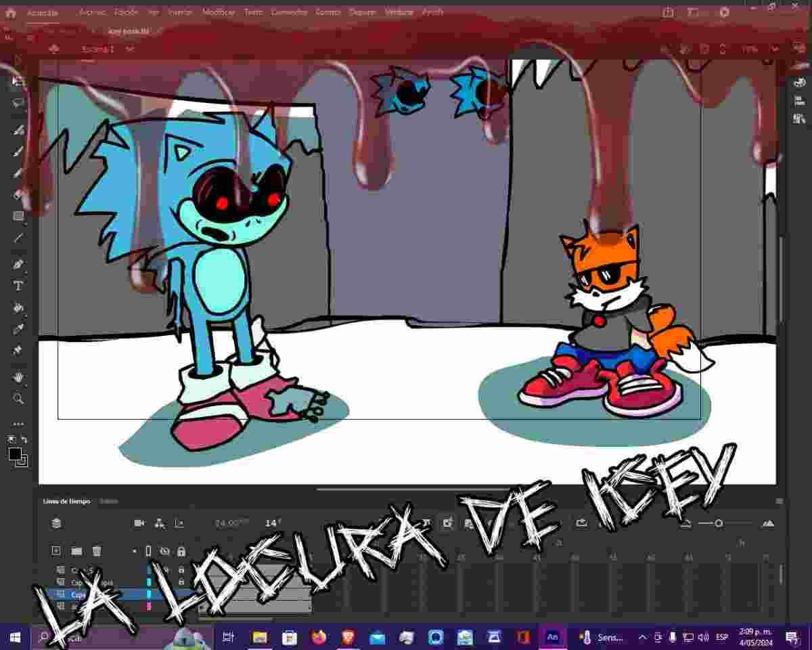This screenshot has width=812, height=650.
Task: Open the timeline panel options menu
Action: [779, 501]
